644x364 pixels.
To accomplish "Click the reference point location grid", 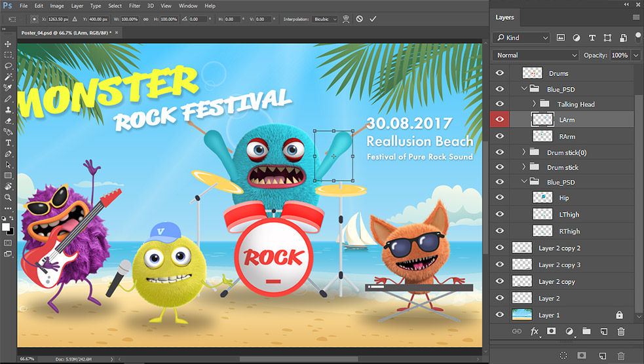I will (34, 19).
